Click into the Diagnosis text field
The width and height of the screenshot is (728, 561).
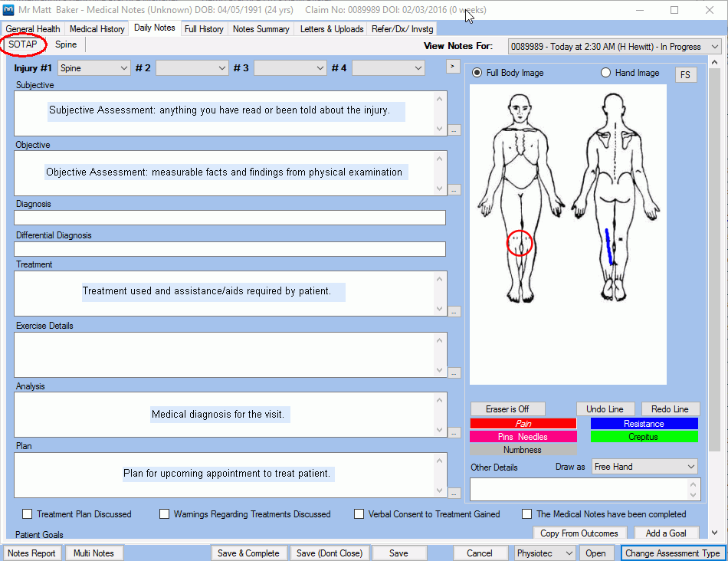230,218
